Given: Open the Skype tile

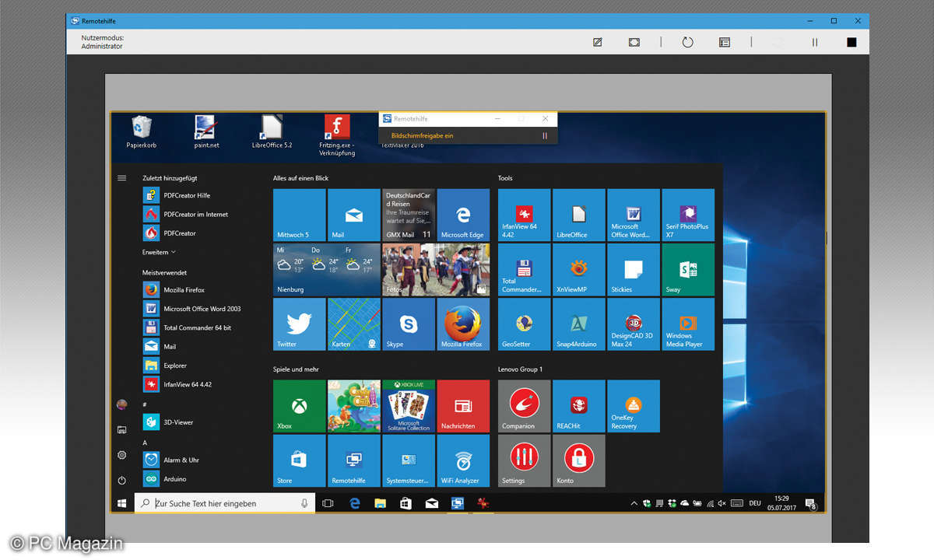Looking at the screenshot, I should click(409, 324).
